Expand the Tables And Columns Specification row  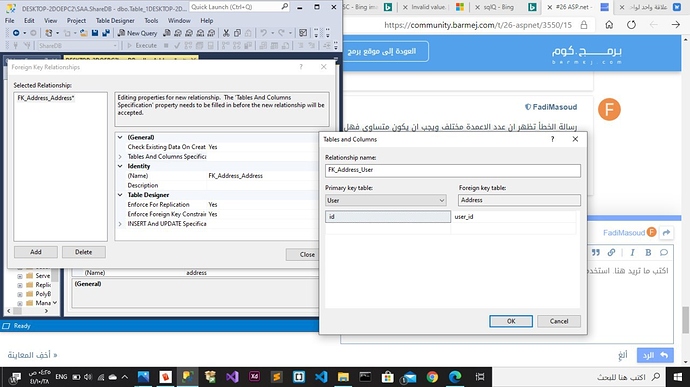click(x=120, y=156)
